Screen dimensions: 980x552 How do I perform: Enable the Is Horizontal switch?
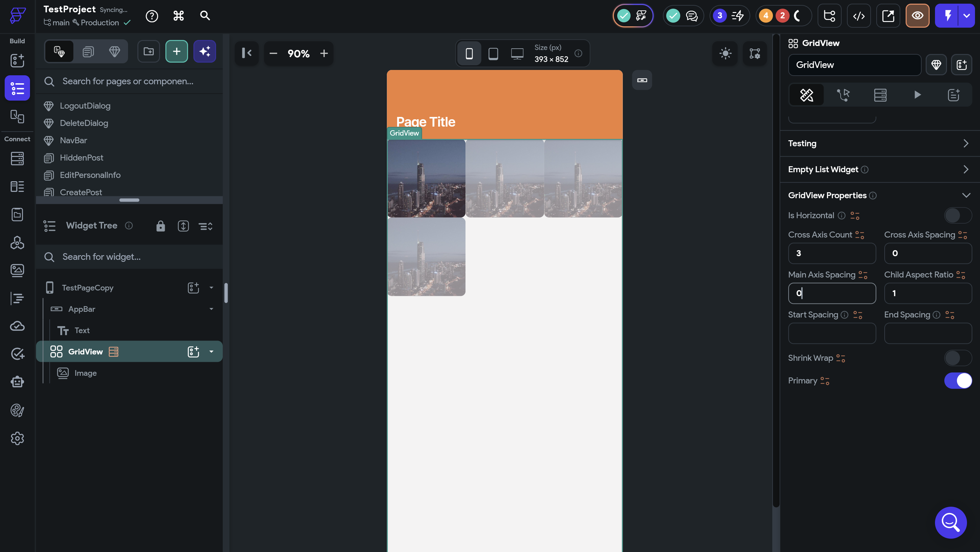[x=958, y=216]
